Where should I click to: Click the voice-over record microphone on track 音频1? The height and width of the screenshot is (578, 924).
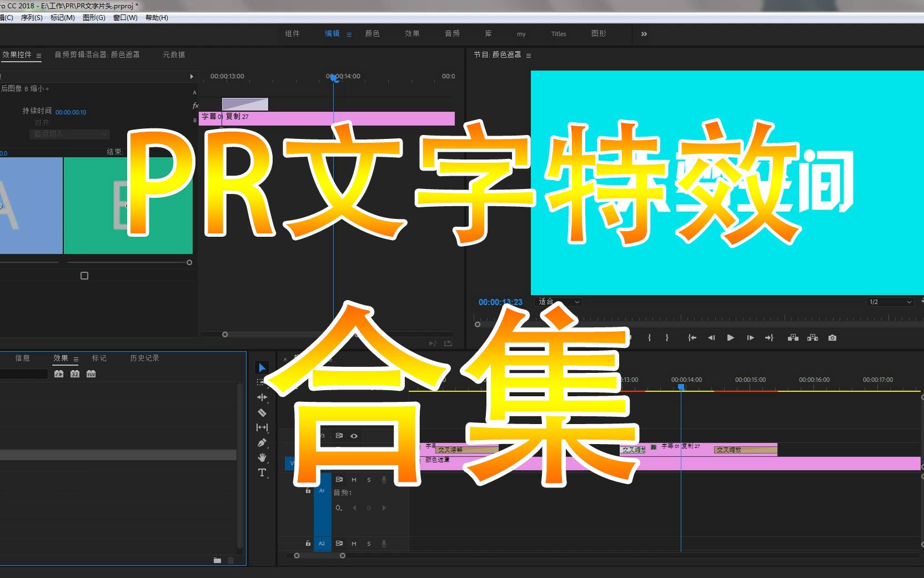[384, 480]
